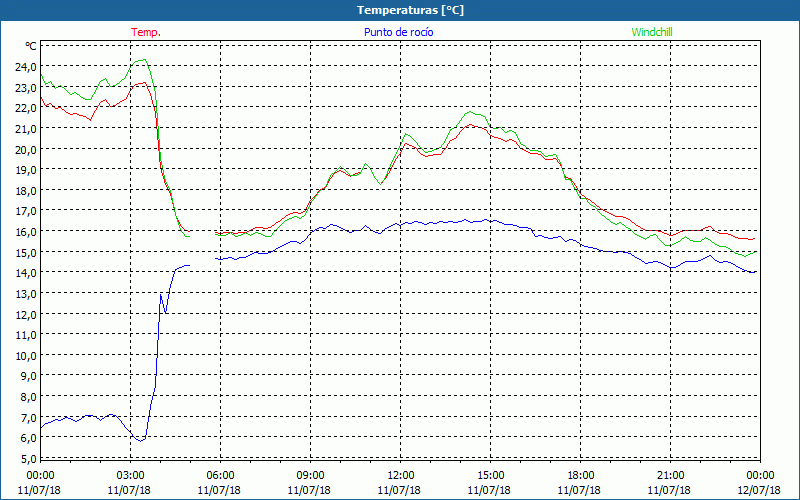Click the '06:00' time axis label
Viewport: 800px width, 500px height.
coord(220,476)
